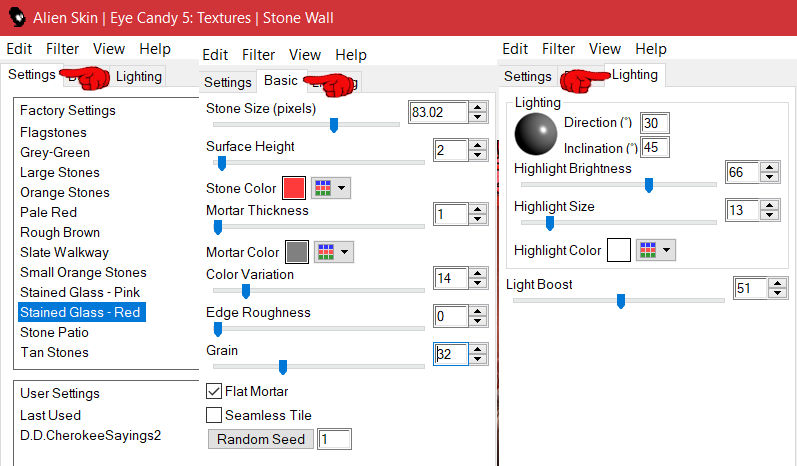Screen dimensions: 797x466
Task: Decrease Color Variation with down arrow
Action: coord(477,283)
